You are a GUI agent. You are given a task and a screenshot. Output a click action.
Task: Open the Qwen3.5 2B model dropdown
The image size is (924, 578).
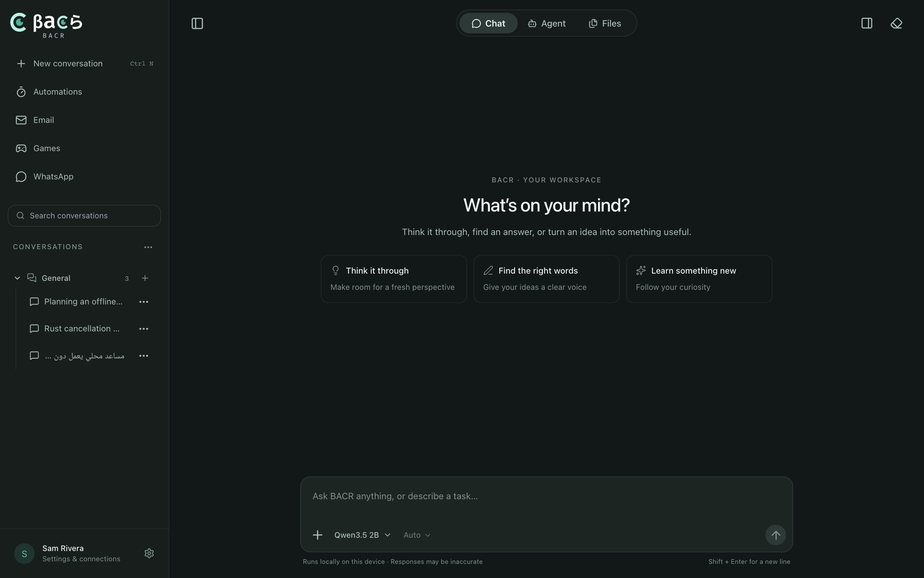click(x=362, y=535)
